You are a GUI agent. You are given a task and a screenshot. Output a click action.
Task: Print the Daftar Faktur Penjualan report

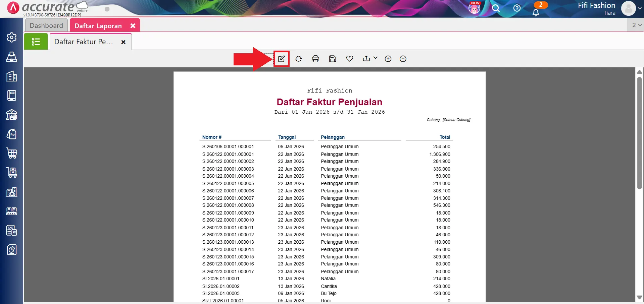pyautogui.click(x=315, y=59)
